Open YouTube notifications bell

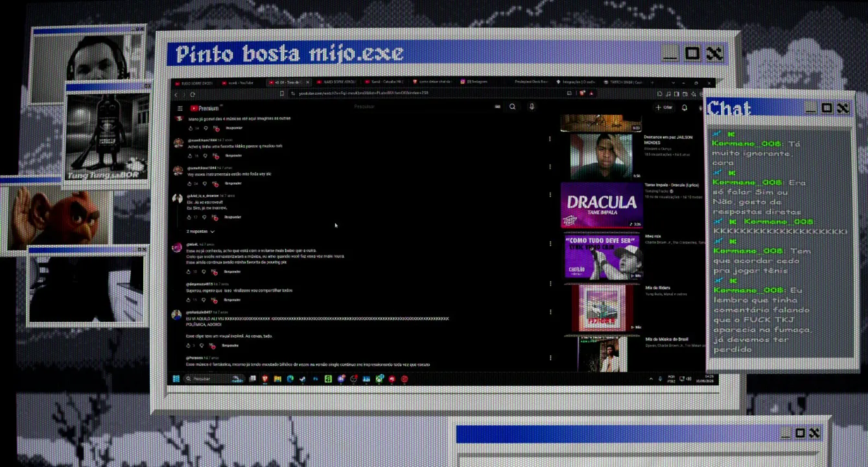685,108
